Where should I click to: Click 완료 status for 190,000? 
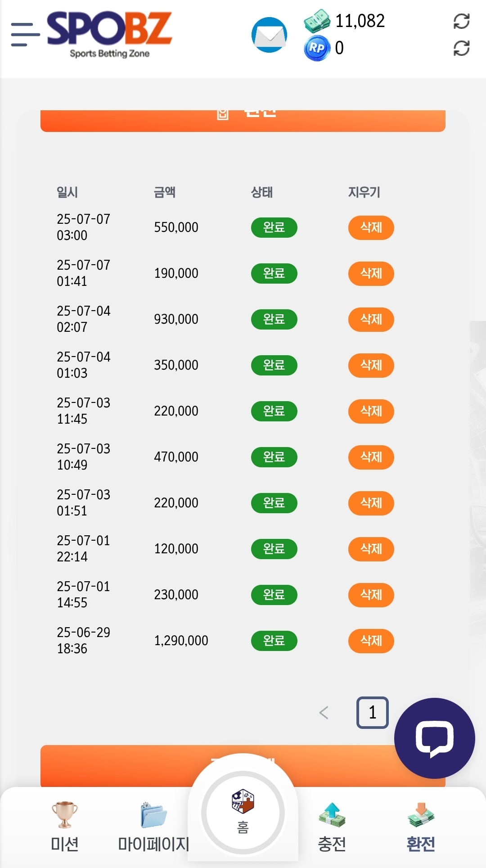pos(274,274)
